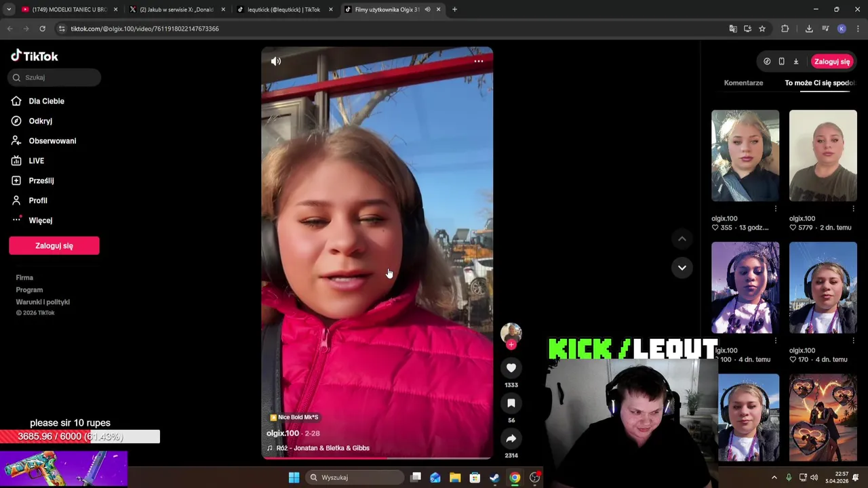Bookmark this page with the star
Screen dimensions: 868x488
(762, 28)
